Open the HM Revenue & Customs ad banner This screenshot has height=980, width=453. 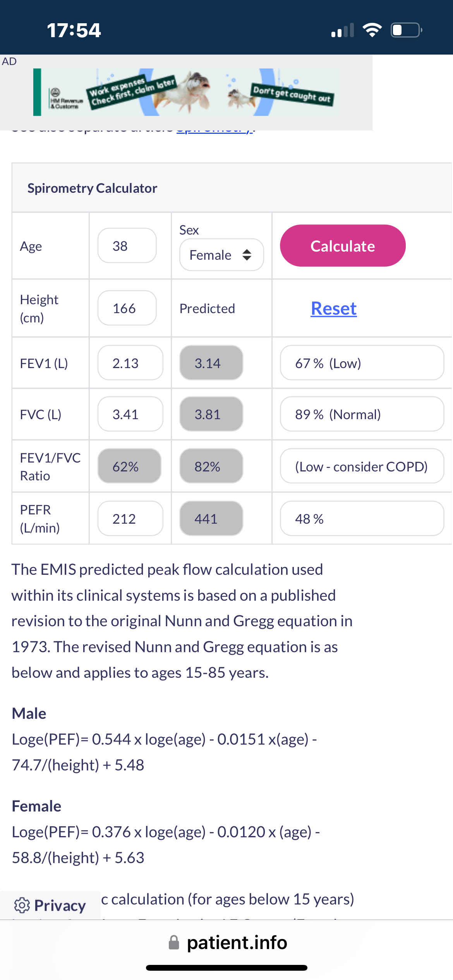tap(186, 92)
